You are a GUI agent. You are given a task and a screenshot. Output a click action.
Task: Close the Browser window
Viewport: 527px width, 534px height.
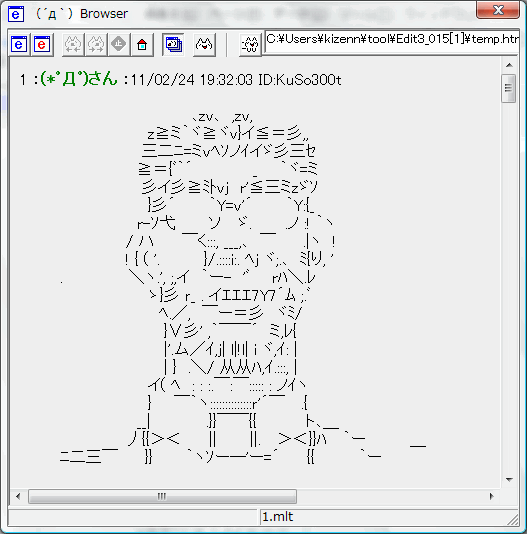pos(498,10)
